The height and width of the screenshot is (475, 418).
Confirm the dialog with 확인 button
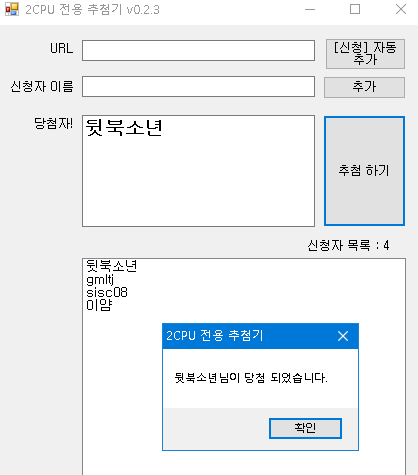pos(305,428)
